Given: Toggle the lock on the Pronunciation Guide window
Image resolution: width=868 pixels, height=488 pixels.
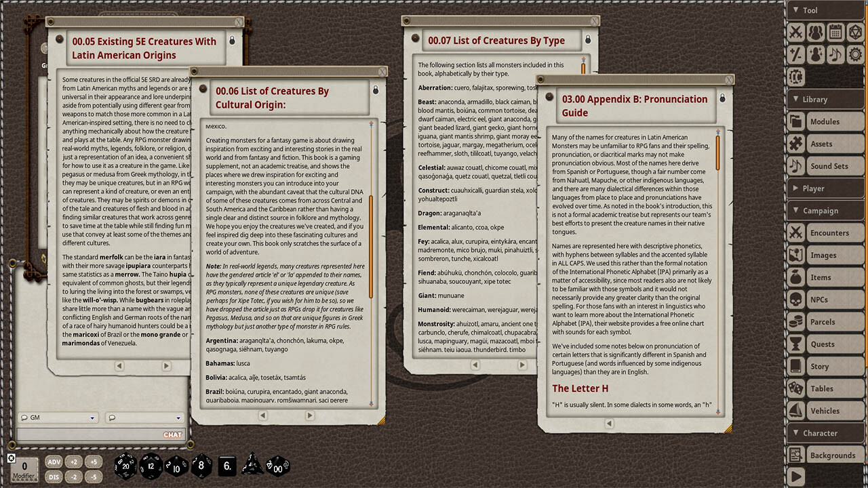Looking at the screenshot, I should (x=723, y=98).
